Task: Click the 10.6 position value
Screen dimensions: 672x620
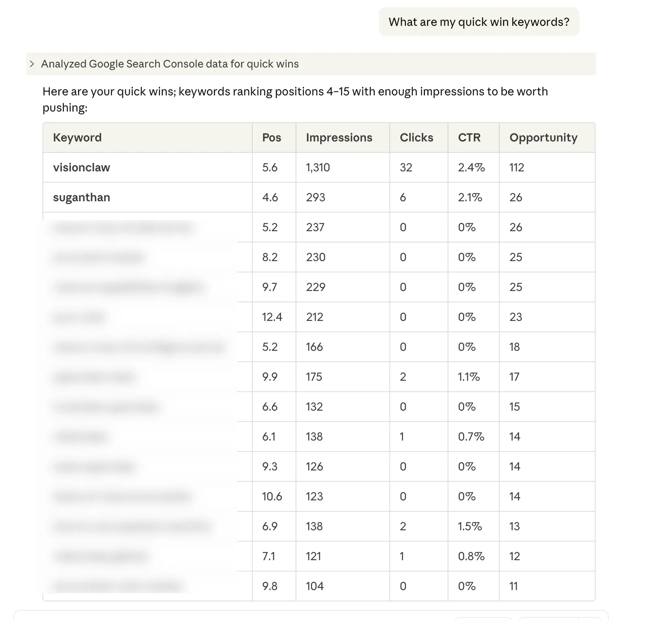Action: (x=272, y=496)
